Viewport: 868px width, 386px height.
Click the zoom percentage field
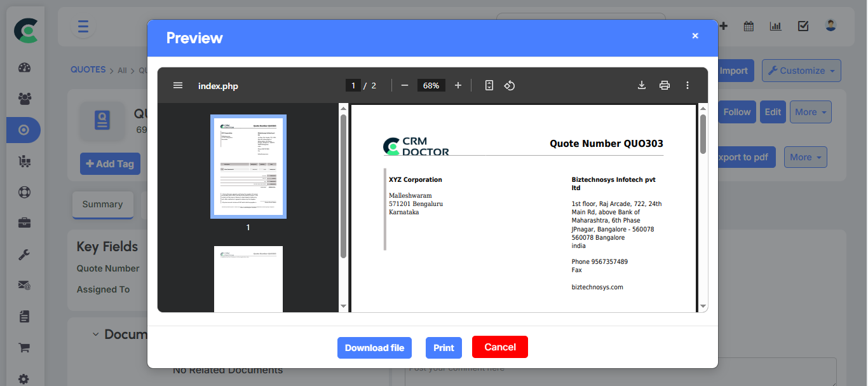pyautogui.click(x=431, y=85)
